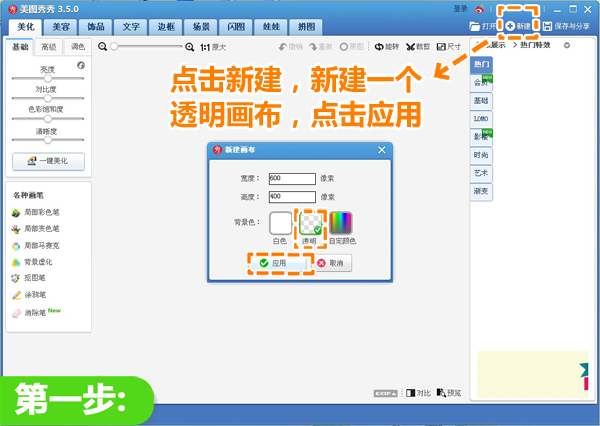The height and width of the screenshot is (426, 600).
Task: Click the Weibo icon in title bar
Action: [479, 9]
